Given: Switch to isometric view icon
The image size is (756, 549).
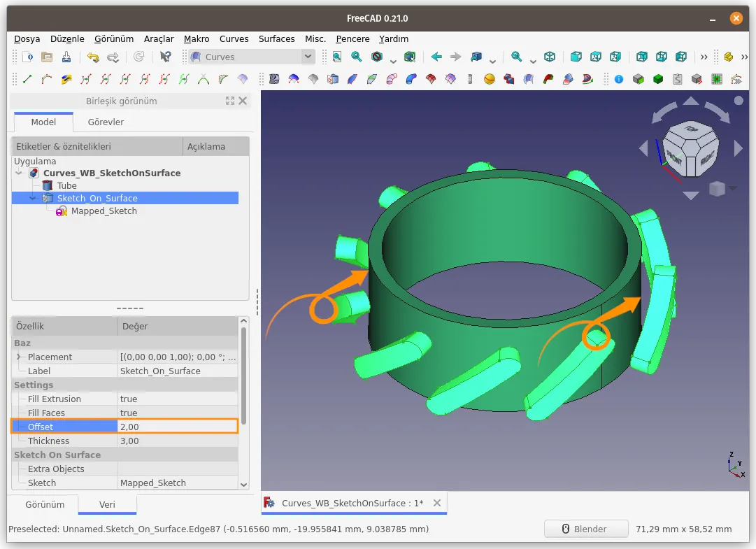Looking at the screenshot, I should click(x=550, y=57).
